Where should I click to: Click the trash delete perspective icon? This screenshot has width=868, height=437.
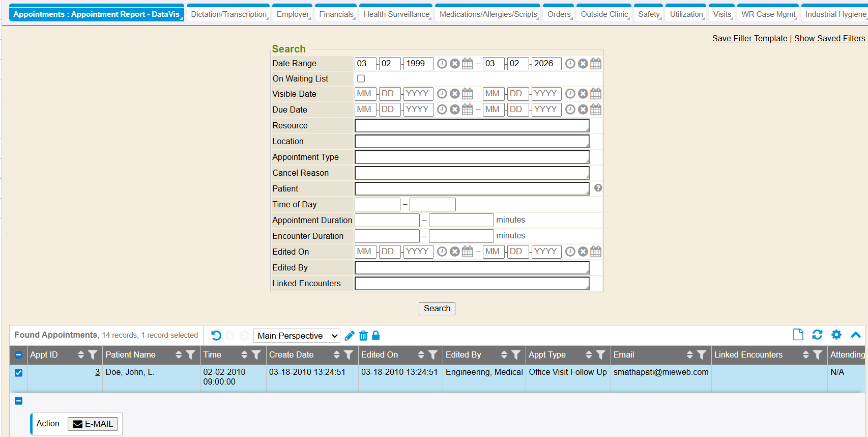coord(363,336)
